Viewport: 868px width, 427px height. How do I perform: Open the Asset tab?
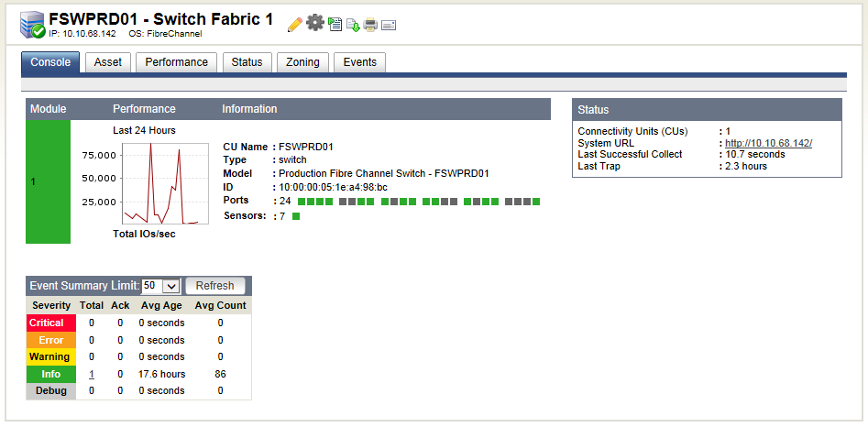pyautogui.click(x=108, y=62)
